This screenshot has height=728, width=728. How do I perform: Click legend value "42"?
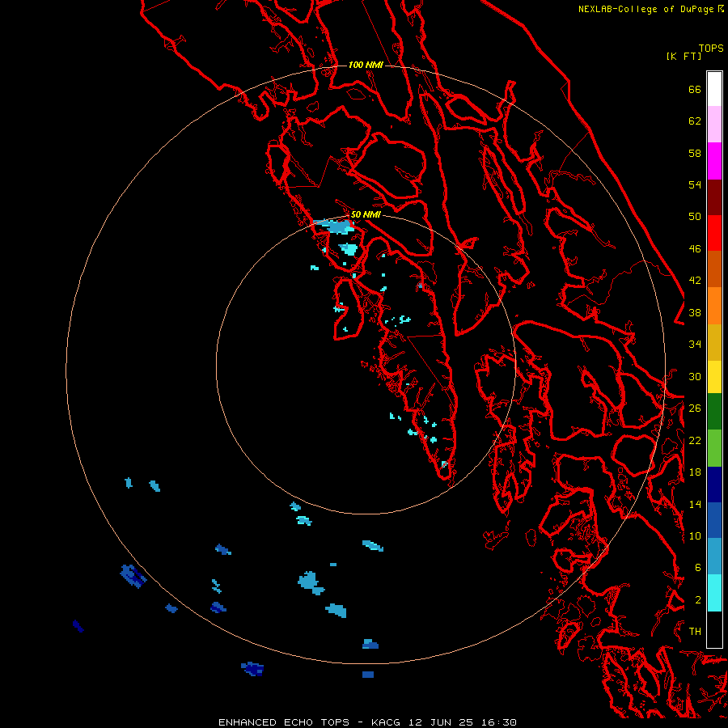[695, 281]
